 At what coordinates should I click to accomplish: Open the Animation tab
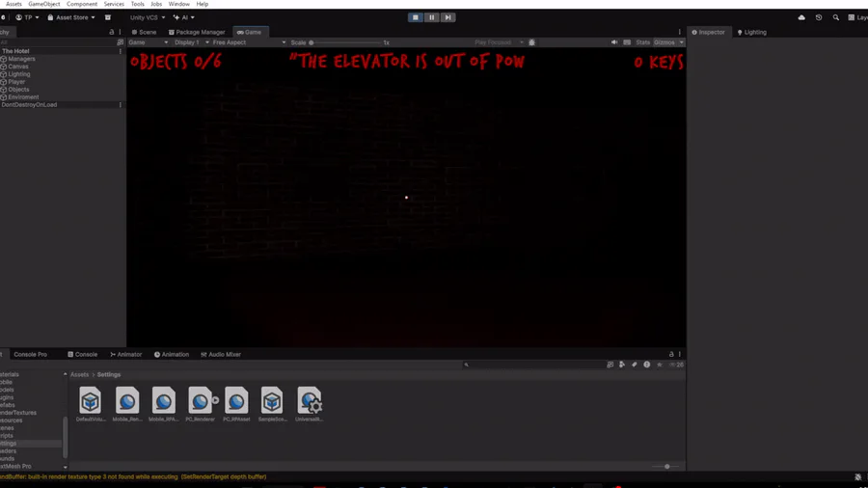172,355
